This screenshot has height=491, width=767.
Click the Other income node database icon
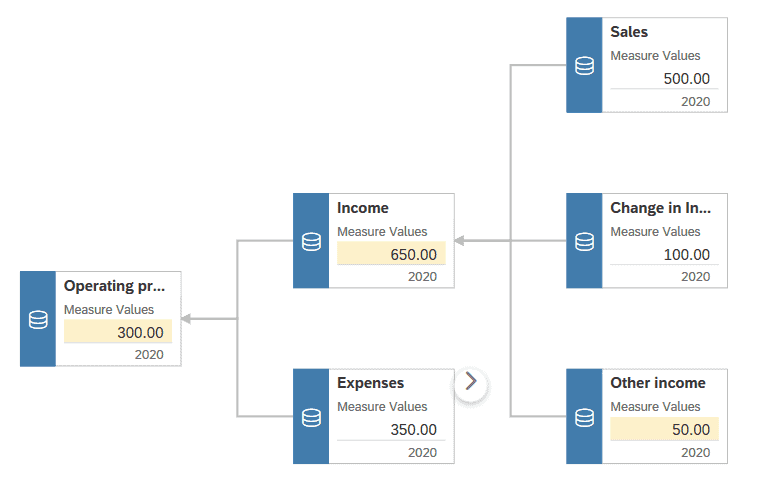[x=585, y=416]
